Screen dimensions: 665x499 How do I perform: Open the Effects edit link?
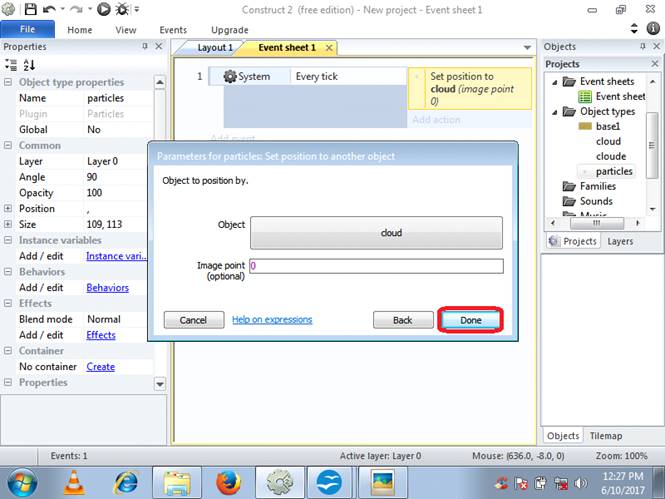pyautogui.click(x=101, y=335)
